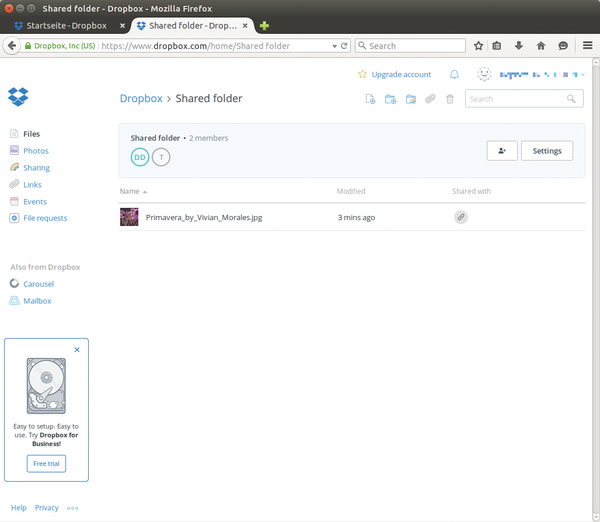
Task: Open File requests in sidebar
Action: [x=45, y=218]
